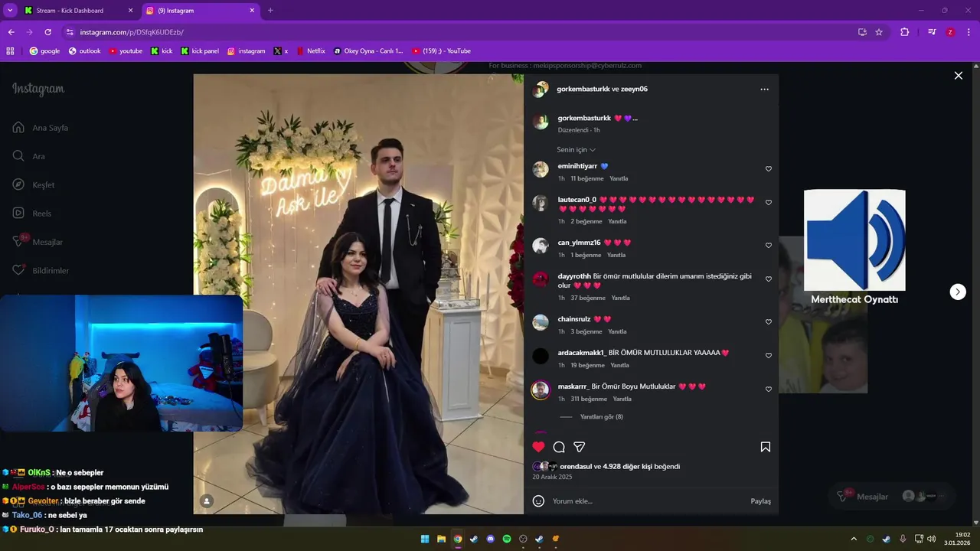Open gorkembasturkk profile link in post header
Screen dimensions: 980x551
click(x=583, y=90)
